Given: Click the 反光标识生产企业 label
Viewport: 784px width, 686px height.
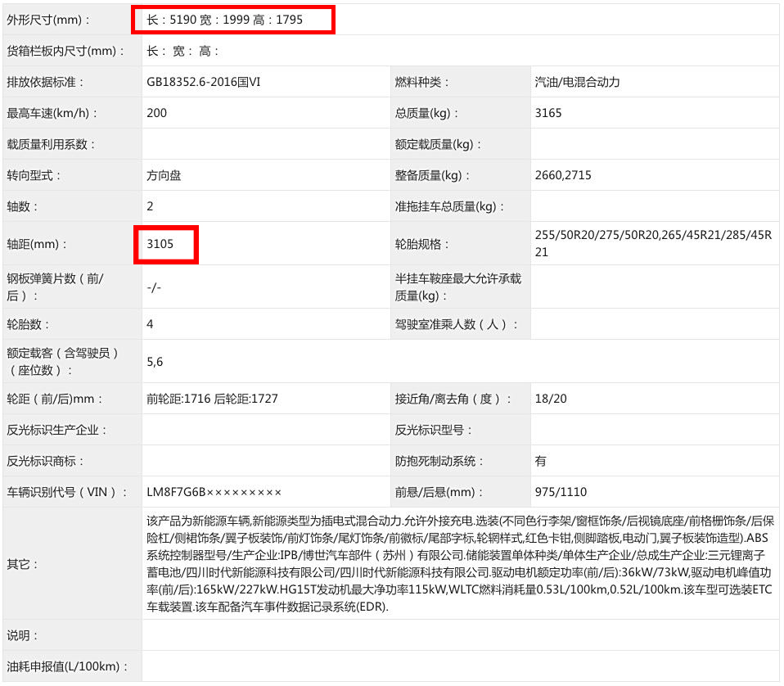Looking at the screenshot, I should pos(56,430).
